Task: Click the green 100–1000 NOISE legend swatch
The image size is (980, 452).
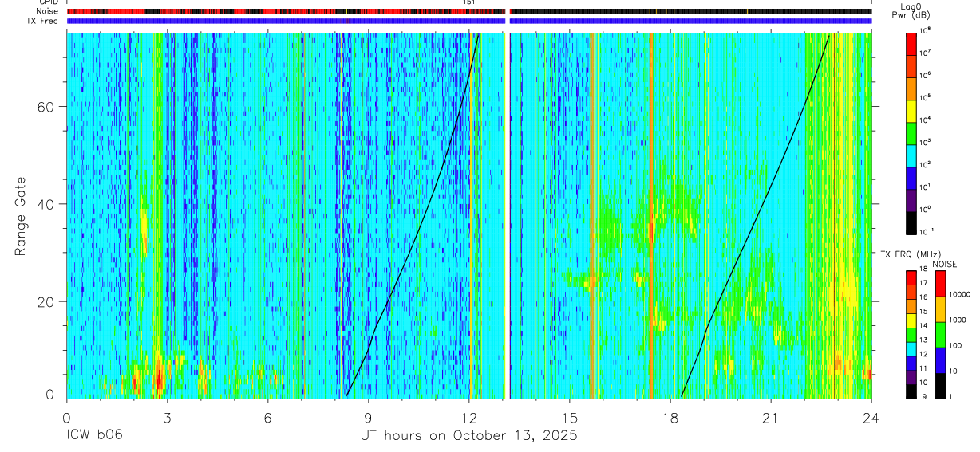Action: (x=939, y=335)
